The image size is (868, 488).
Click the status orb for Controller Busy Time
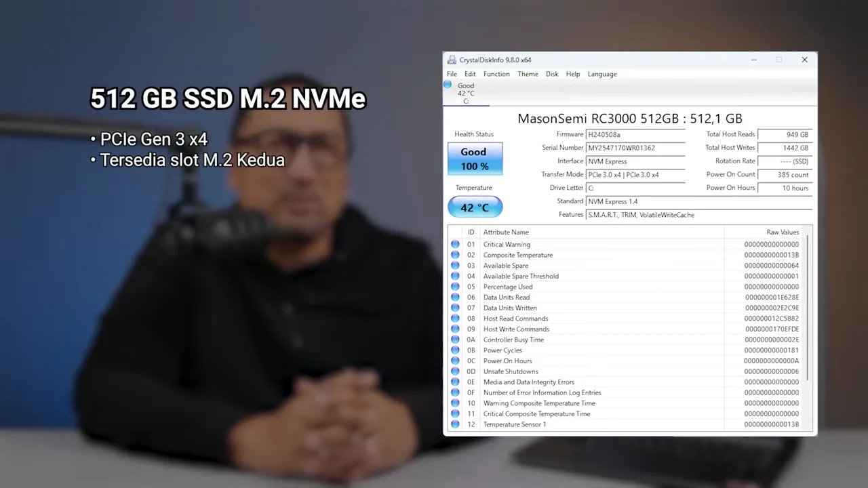point(455,340)
